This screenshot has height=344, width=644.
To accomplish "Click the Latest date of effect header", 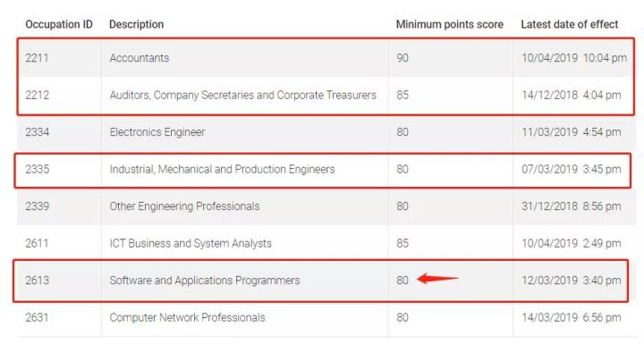I will click(569, 25).
